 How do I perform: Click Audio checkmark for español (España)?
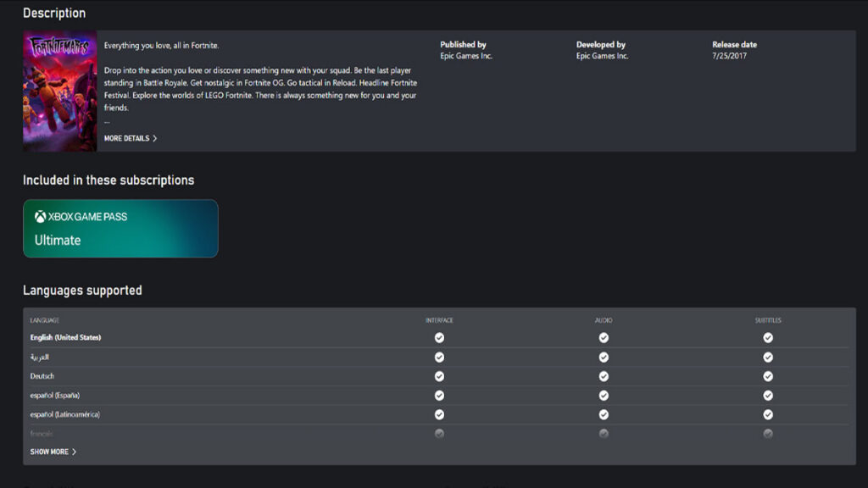coord(604,396)
